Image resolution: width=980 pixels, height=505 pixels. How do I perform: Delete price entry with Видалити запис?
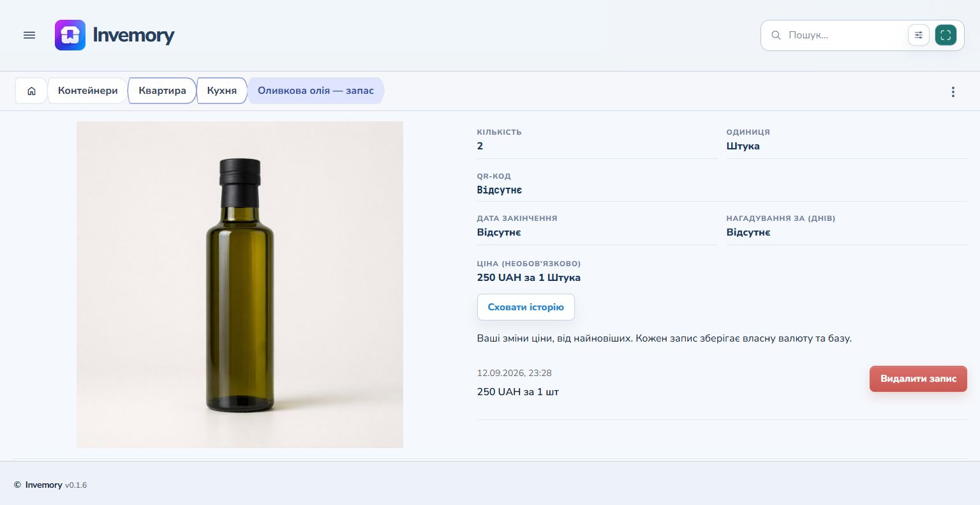pyautogui.click(x=918, y=379)
